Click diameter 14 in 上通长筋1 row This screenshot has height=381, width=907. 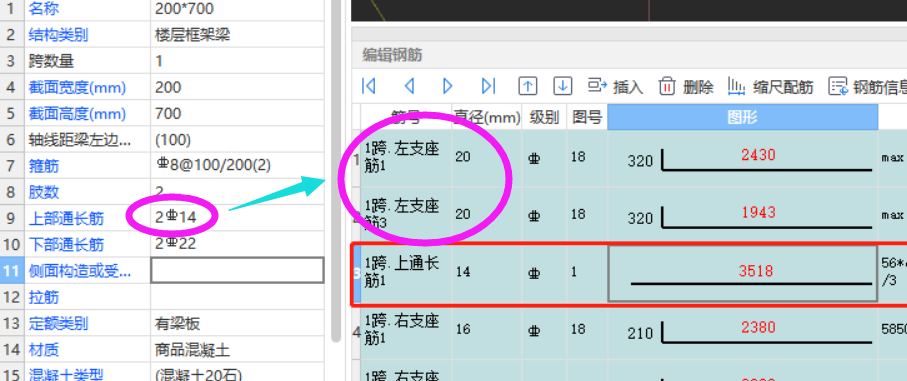pyautogui.click(x=463, y=271)
